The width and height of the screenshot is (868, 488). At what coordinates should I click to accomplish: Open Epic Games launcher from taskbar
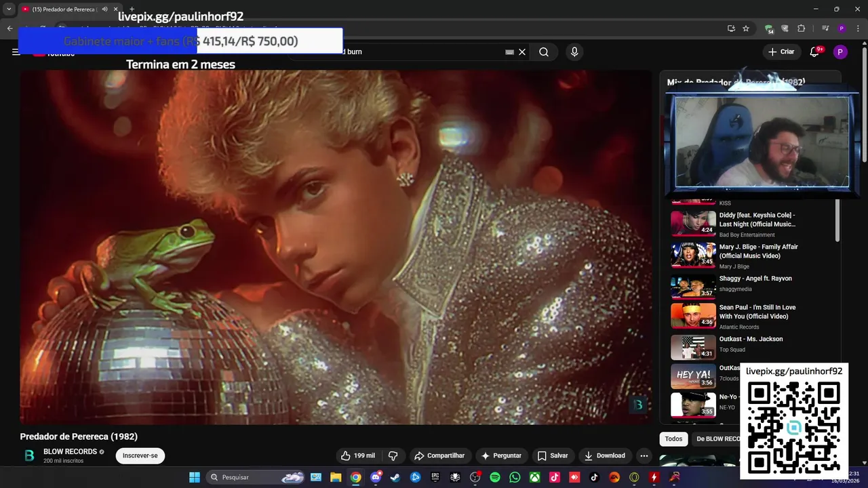[x=435, y=477]
